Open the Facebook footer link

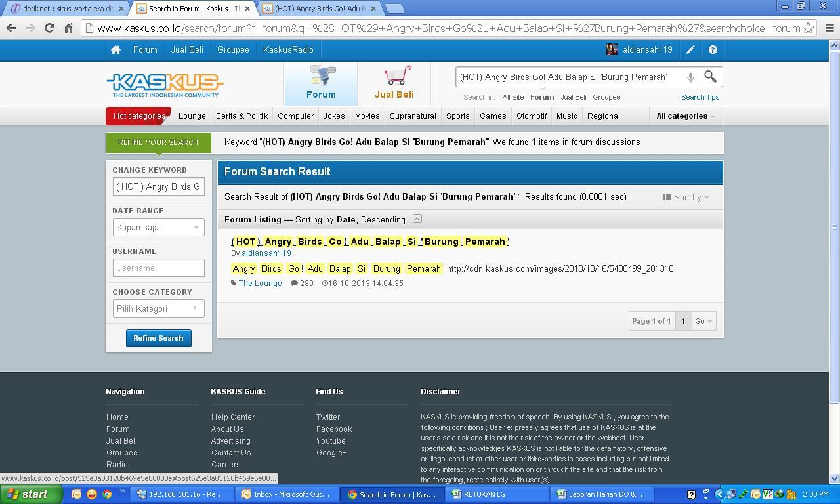pyautogui.click(x=334, y=429)
